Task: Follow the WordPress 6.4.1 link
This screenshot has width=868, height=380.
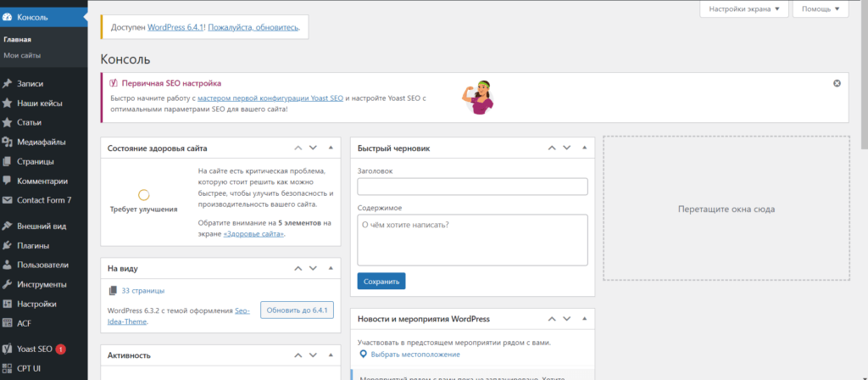Action: (x=176, y=26)
